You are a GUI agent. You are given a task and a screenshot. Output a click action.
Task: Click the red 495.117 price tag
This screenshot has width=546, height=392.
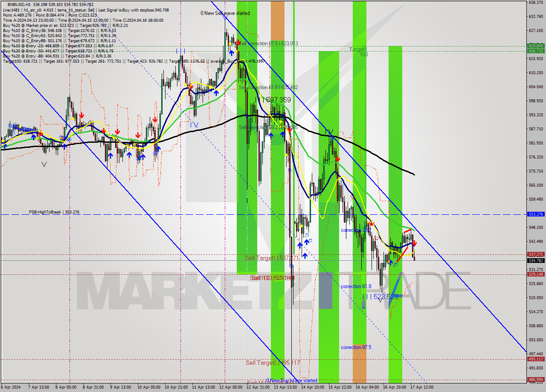[536, 359]
